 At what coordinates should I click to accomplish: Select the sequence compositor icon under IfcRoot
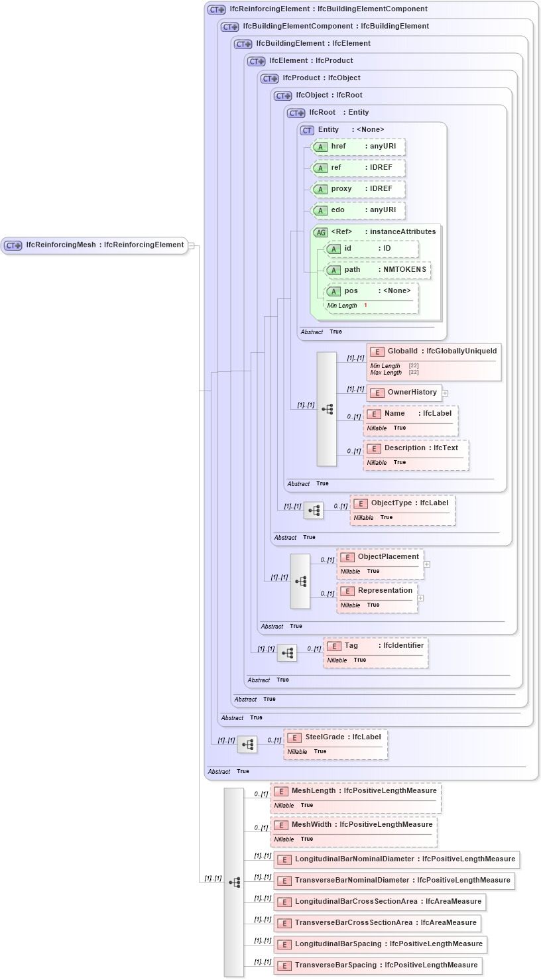coord(327,409)
